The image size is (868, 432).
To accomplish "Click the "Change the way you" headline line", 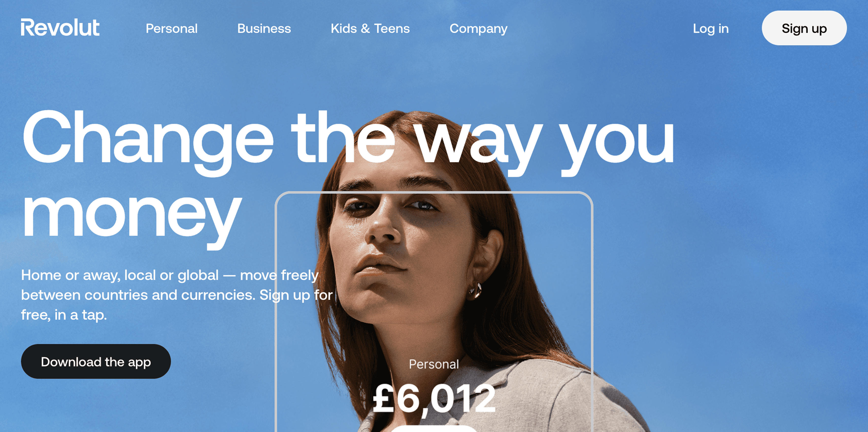I will (x=348, y=142).
